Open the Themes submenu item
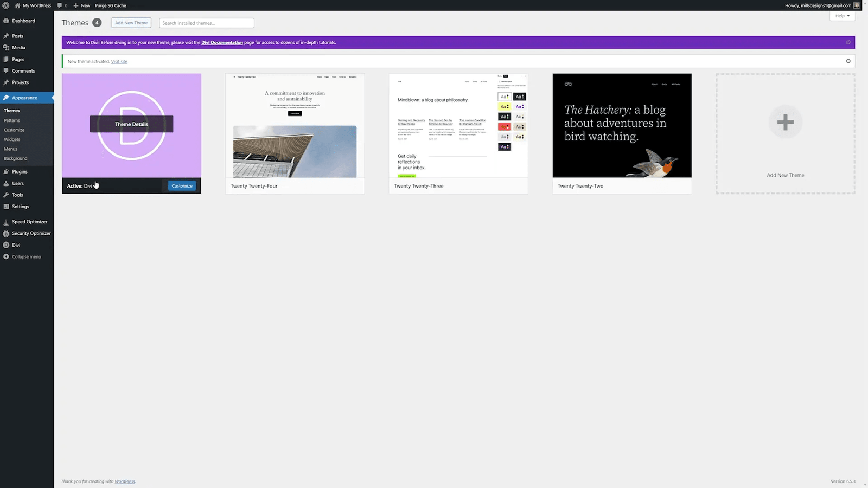Screen dimensions: 868x488 (12, 111)
